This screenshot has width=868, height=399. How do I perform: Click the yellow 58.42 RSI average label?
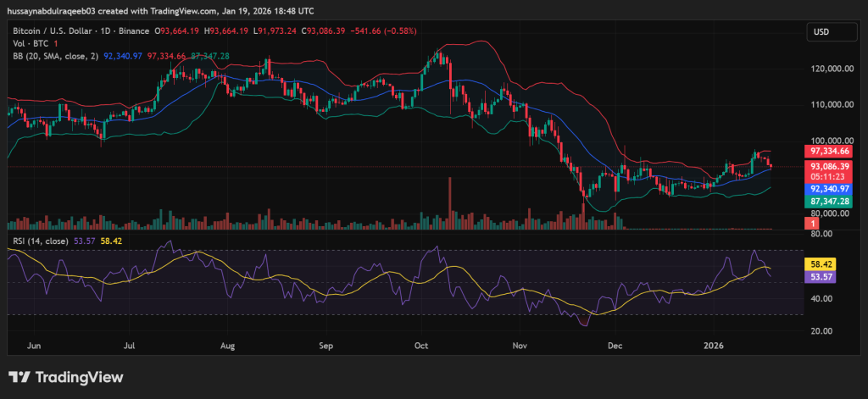coord(821,264)
